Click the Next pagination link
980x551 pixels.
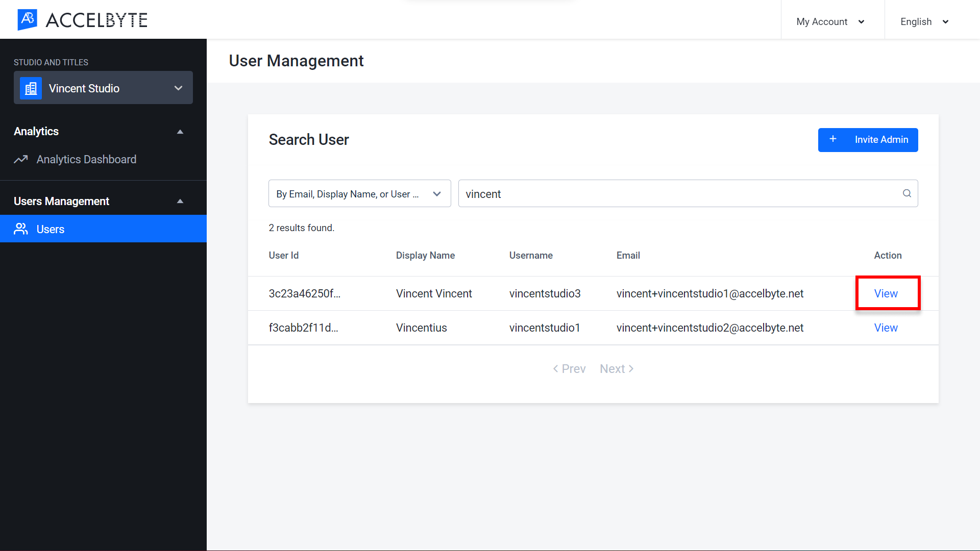coord(617,369)
